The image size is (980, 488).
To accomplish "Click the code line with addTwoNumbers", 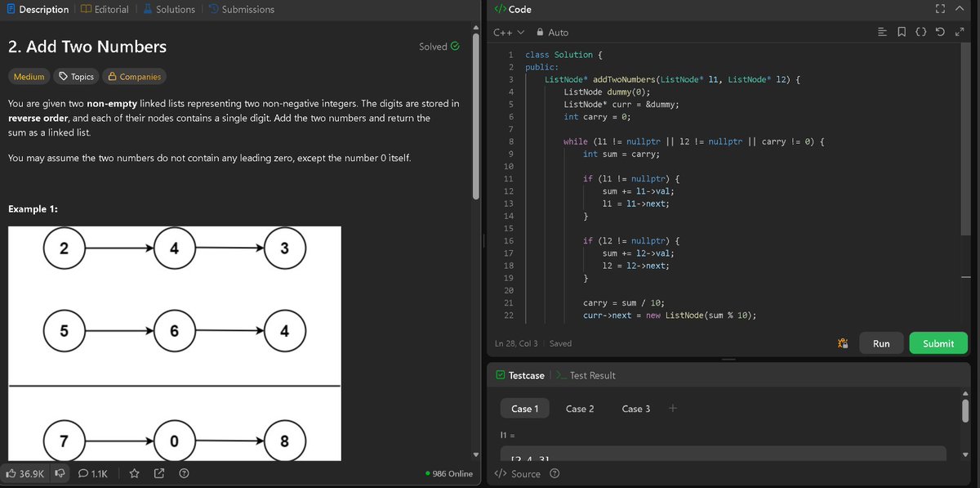I will tap(674, 79).
